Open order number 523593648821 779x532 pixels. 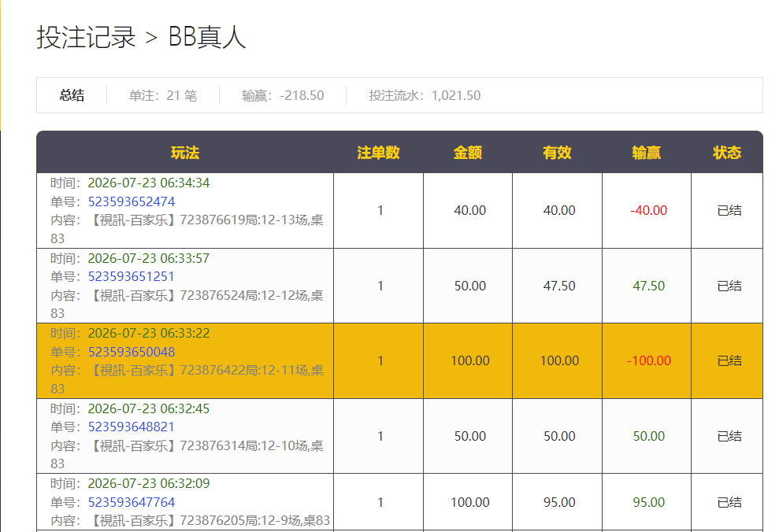132,427
